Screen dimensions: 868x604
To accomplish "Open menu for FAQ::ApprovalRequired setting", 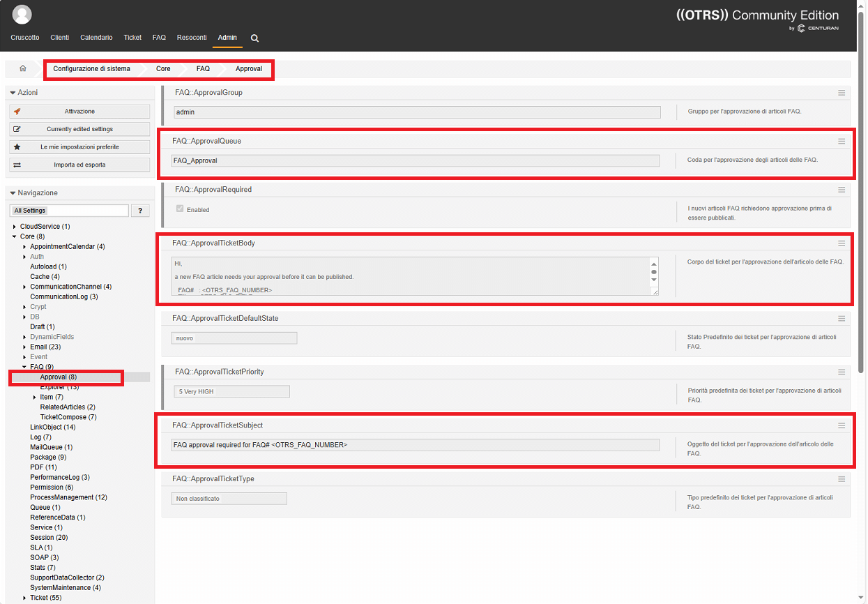I will coord(842,190).
